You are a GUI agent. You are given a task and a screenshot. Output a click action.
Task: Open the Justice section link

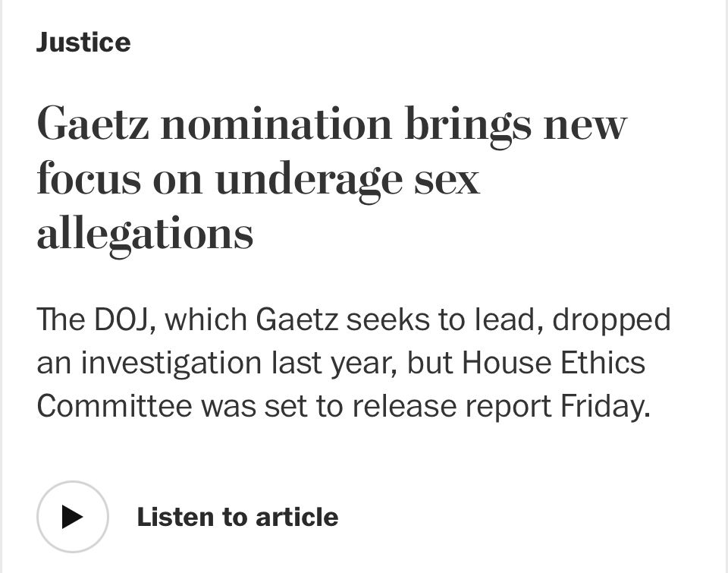coord(83,43)
